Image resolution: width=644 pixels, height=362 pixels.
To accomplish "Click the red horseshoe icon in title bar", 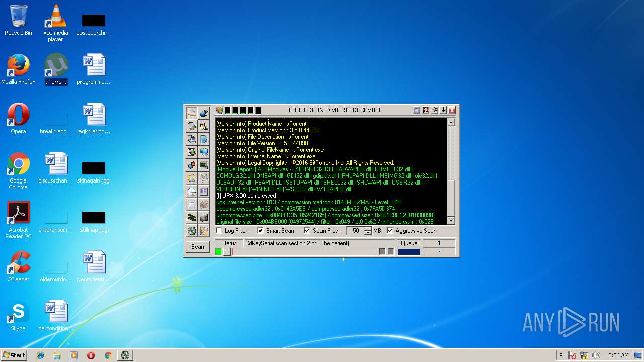I will pyautogui.click(x=425, y=110).
